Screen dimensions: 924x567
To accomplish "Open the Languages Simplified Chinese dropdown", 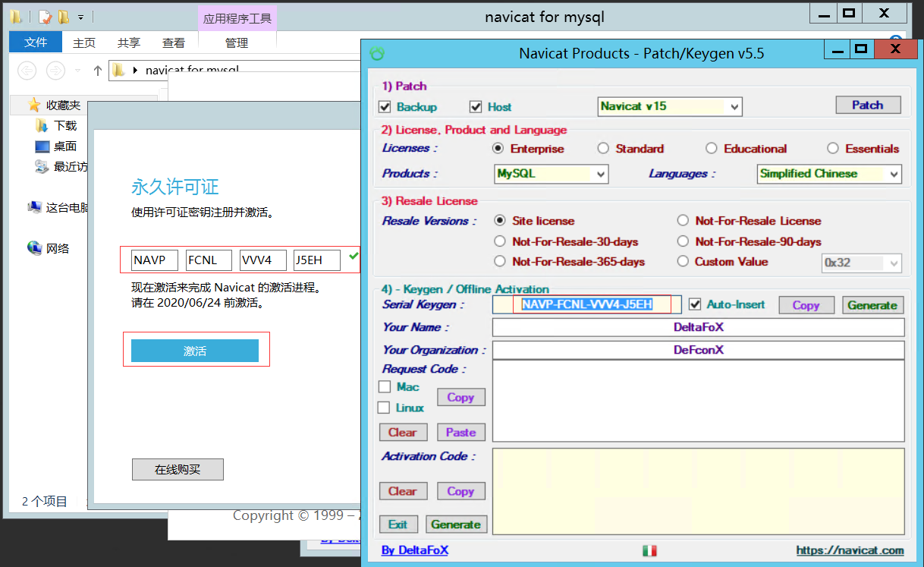I will tap(829, 174).
